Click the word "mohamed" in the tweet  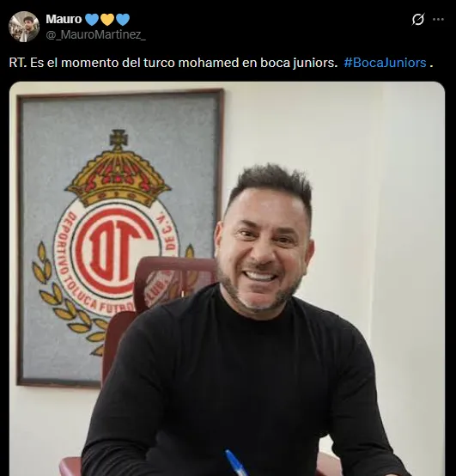(209, 63)
